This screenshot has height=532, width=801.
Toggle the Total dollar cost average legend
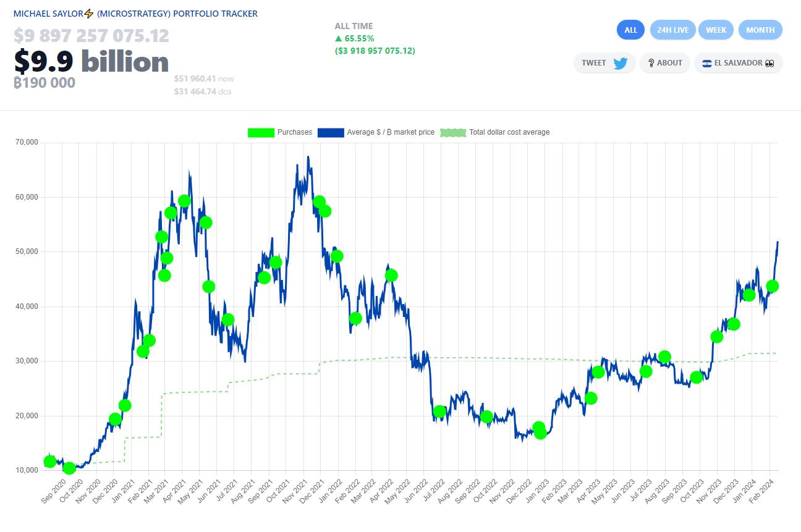point(495,132)
